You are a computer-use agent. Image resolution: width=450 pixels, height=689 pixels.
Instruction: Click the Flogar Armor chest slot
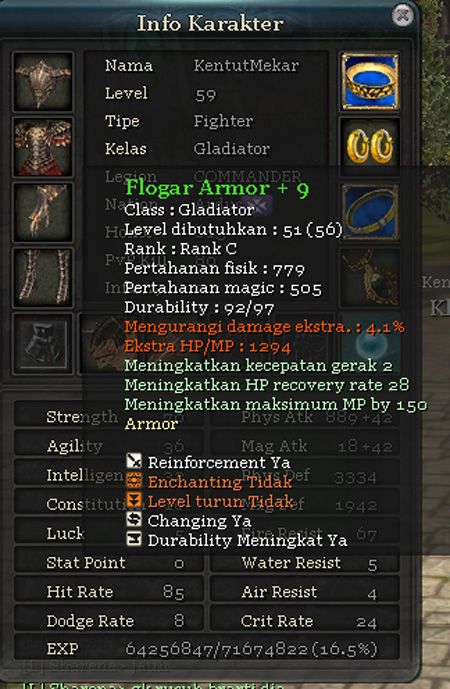coord(43,147)
